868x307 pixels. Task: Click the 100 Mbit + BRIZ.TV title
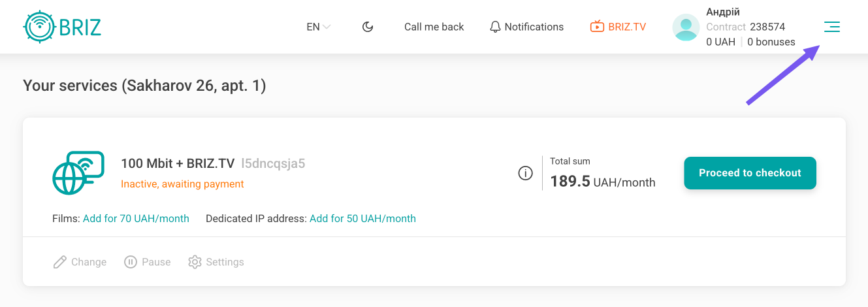[x=178, y=163]
